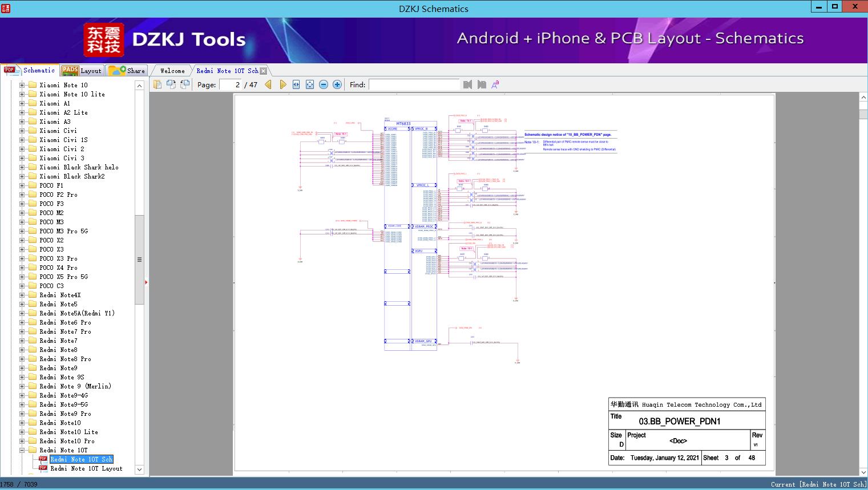
Task: Select POCO F2 Pro tree item
Action: click(58, 195)
